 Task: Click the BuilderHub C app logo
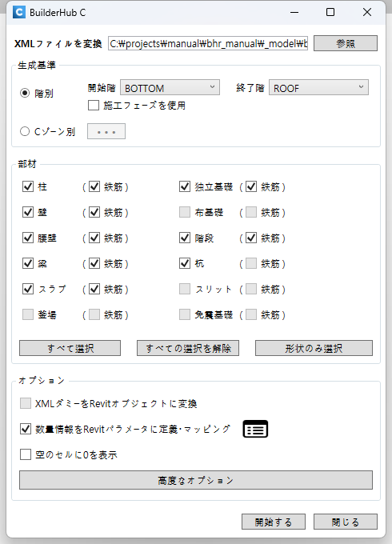[19, 13]
